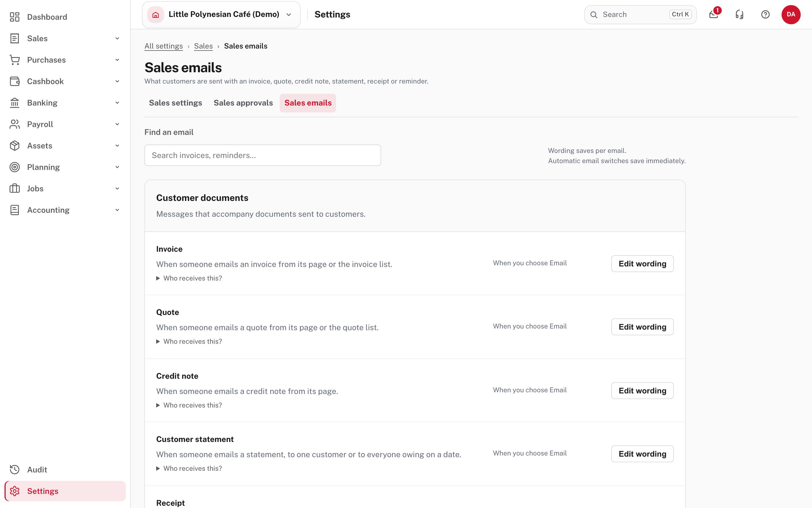Open the DA user avatar

click(791, 14)
